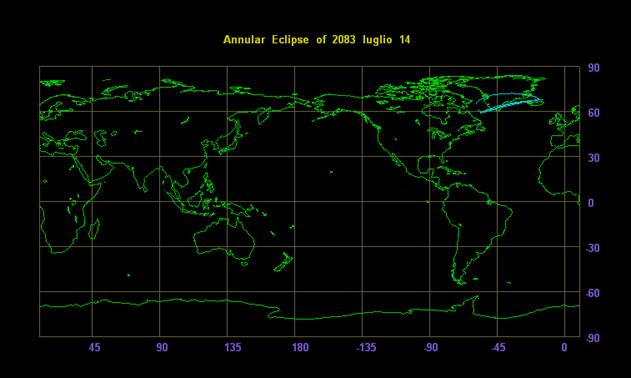Click the cyan eclipse path over Greenland
Viewport: 631px width, 378px height.
[x=510, y=103]
